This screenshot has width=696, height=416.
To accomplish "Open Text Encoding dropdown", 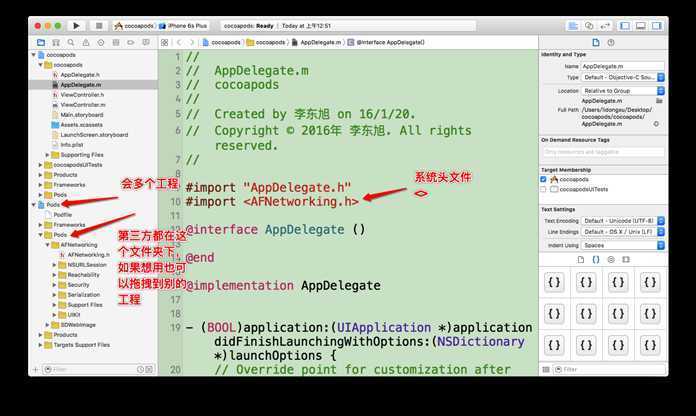I will point(623,221).
